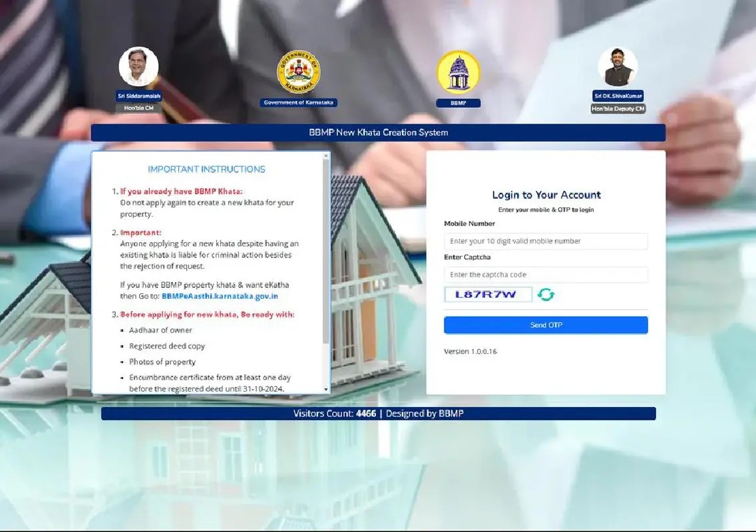Image resolution: width=756 pixels, height=532 pixels.
Task: Click the scroll up arrow in instructions panel
Action: tap(326, 156)
